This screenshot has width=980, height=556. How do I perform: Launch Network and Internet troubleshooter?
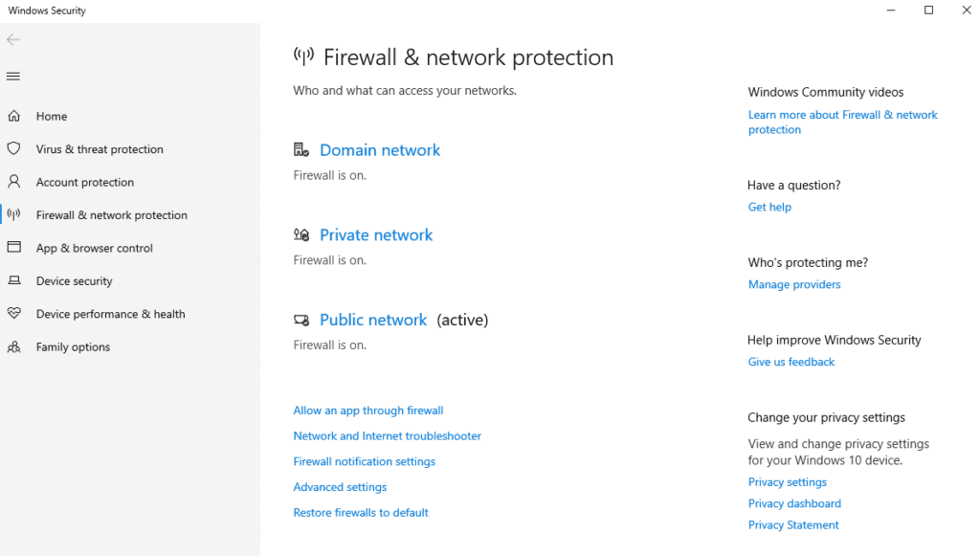pyautogui.click(x=388, y=436)
